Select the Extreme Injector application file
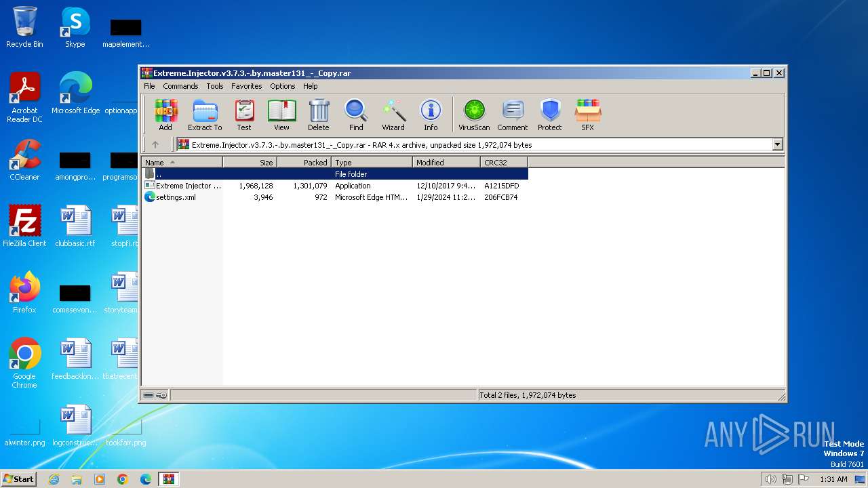Image resolution: width=868 pixels, height=488 pixels. [335, 186]
